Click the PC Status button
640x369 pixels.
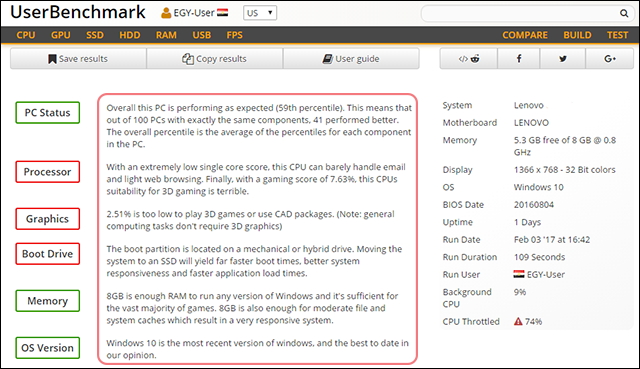coord(48,113)
